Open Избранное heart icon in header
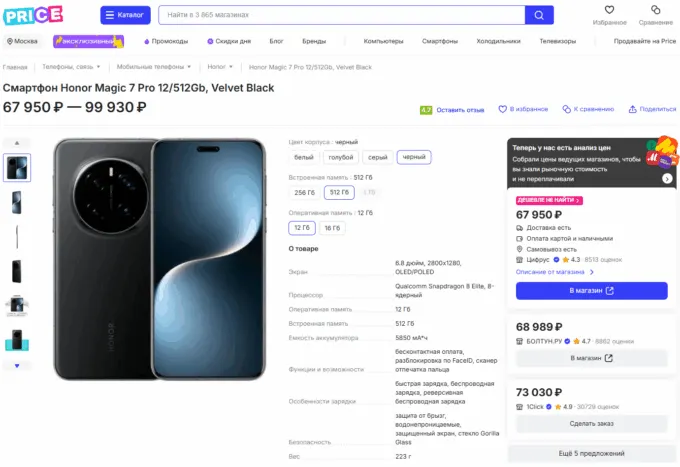 coord(609,10)
